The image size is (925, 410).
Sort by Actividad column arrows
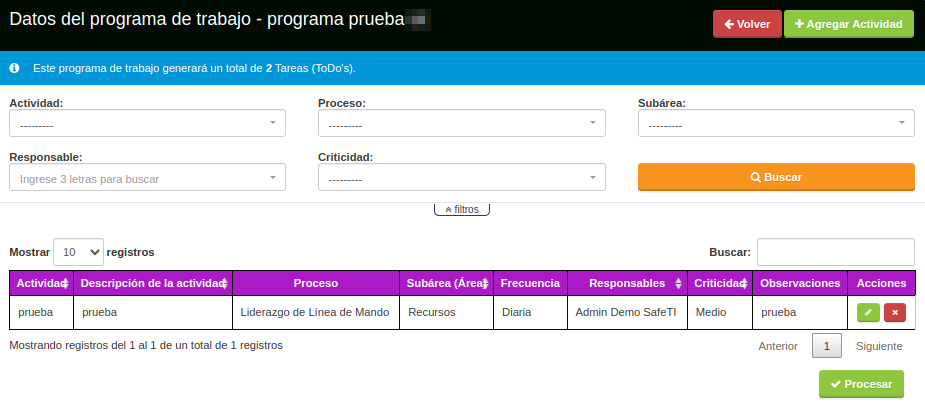65,283
